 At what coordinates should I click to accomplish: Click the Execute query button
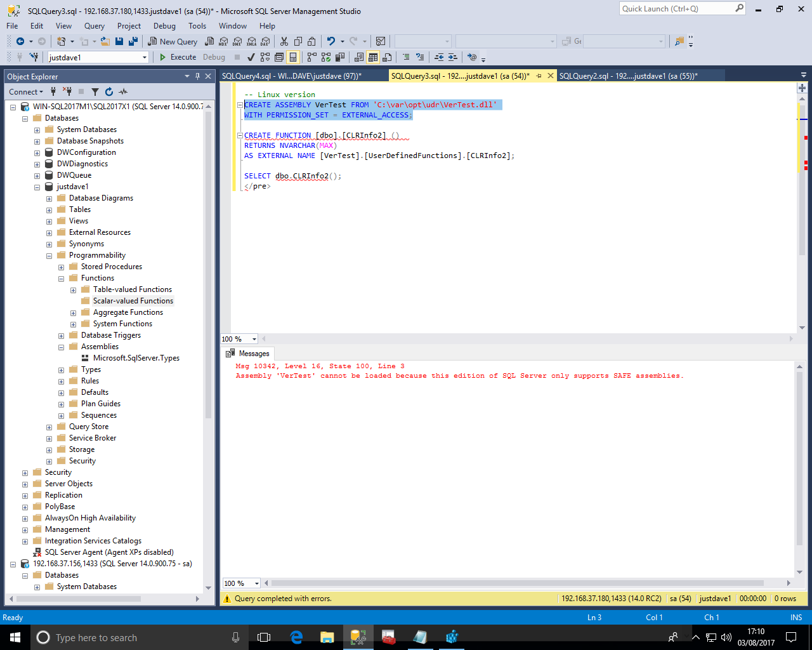[178, 57]
